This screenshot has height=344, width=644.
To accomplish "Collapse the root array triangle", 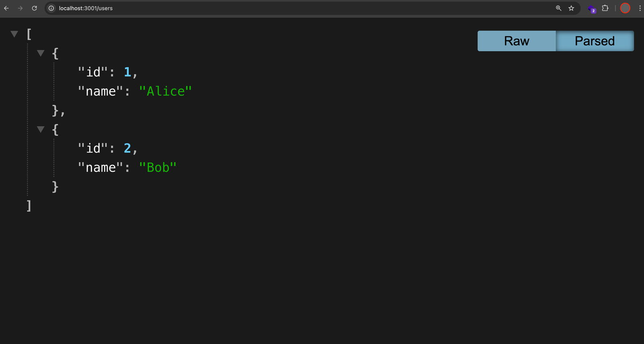I will click(14, 34).
